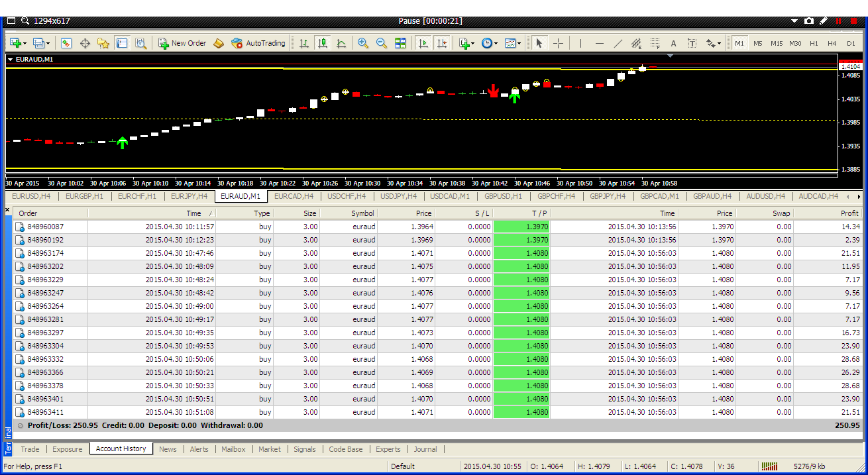The image size is (868, 475).
Task: Click the New Order button
Action: coord(182,43)
